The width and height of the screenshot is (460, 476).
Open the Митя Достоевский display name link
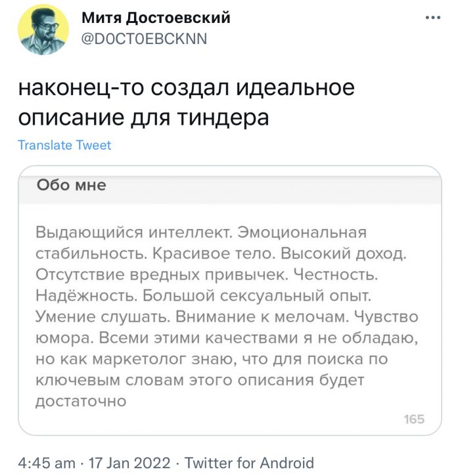[156, 18]
